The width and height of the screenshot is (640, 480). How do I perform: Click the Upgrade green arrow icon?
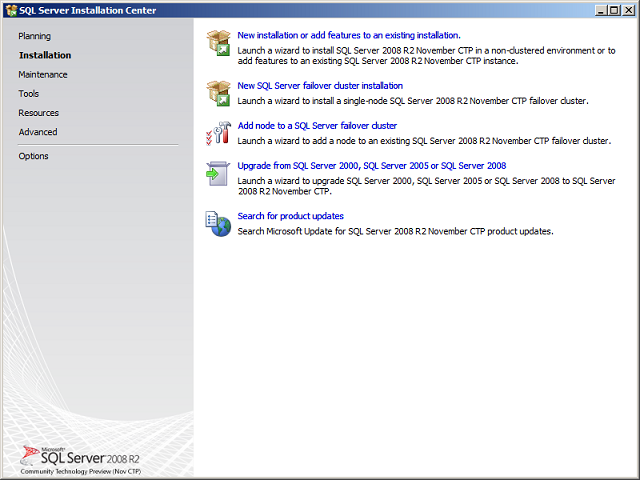click(218, 173)
